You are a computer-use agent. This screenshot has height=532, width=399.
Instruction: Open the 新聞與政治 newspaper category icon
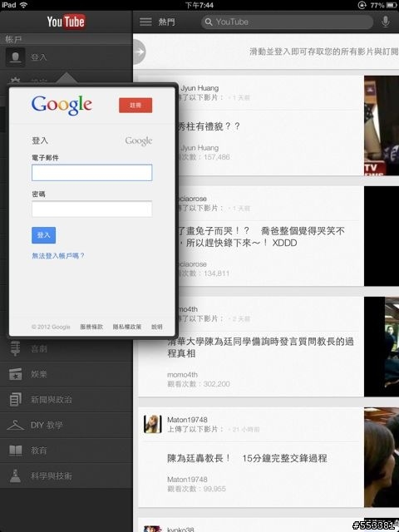click(15, 399)
